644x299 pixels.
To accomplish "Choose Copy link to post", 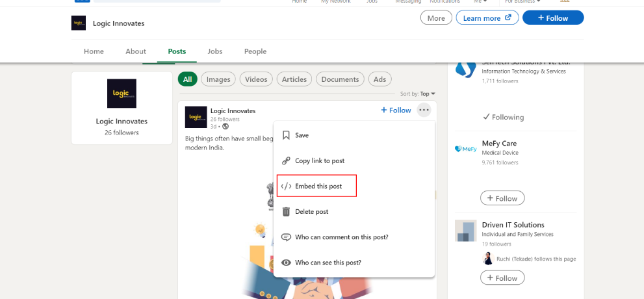I will point(354,161).
